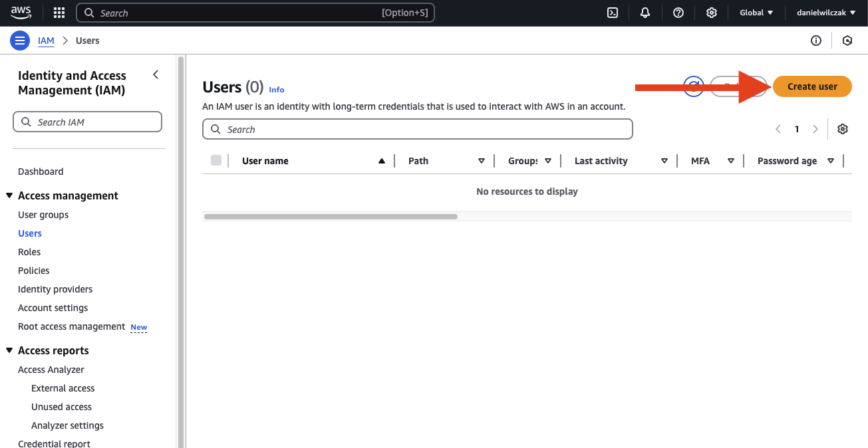The width and height of the screenshot is (868, 448).
Task: Click the No resources to display message
Action: pyautogui.click(x=527, y=191)
